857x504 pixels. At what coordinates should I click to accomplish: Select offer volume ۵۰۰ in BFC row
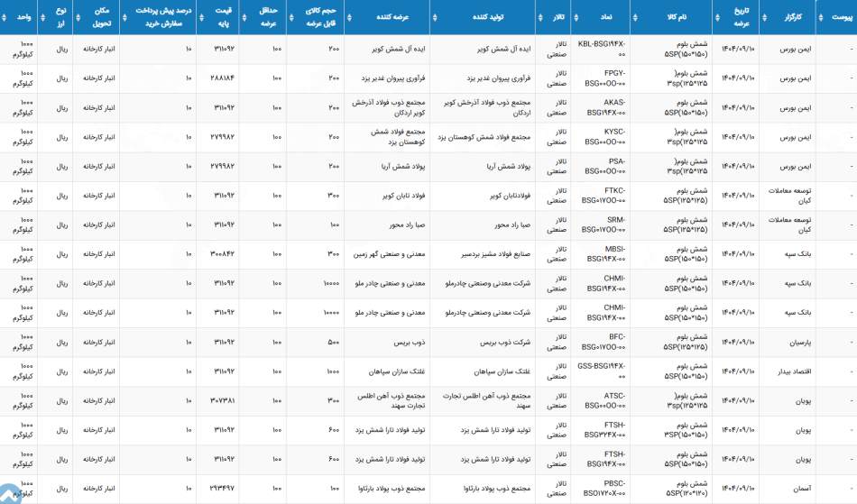point(334,343)
